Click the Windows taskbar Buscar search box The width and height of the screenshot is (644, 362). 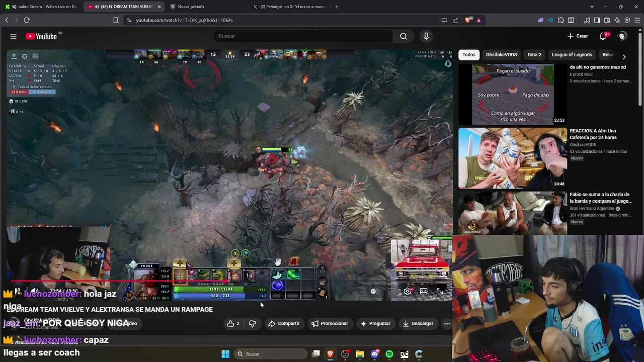point(270,354)
